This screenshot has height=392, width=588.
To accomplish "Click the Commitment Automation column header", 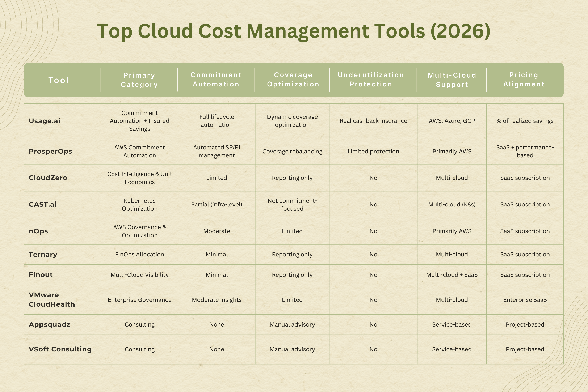I will click(216, 80).
